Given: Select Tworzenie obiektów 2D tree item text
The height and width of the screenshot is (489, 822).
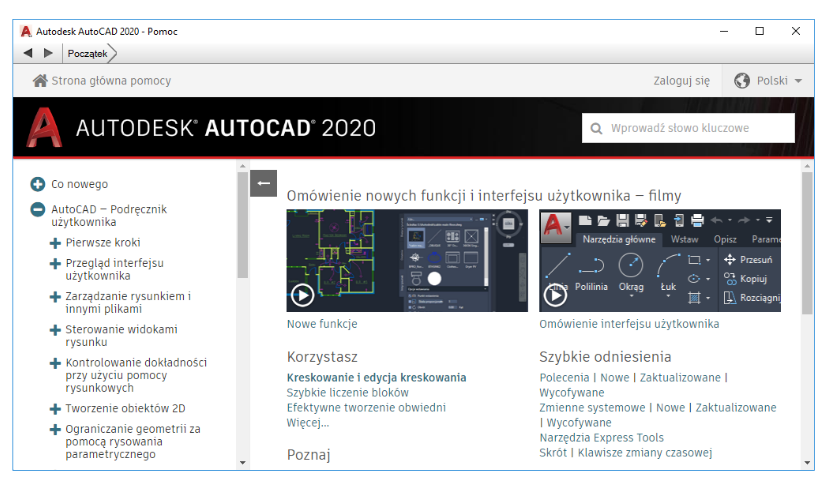Looking at the screenshot, I should 125,408.
